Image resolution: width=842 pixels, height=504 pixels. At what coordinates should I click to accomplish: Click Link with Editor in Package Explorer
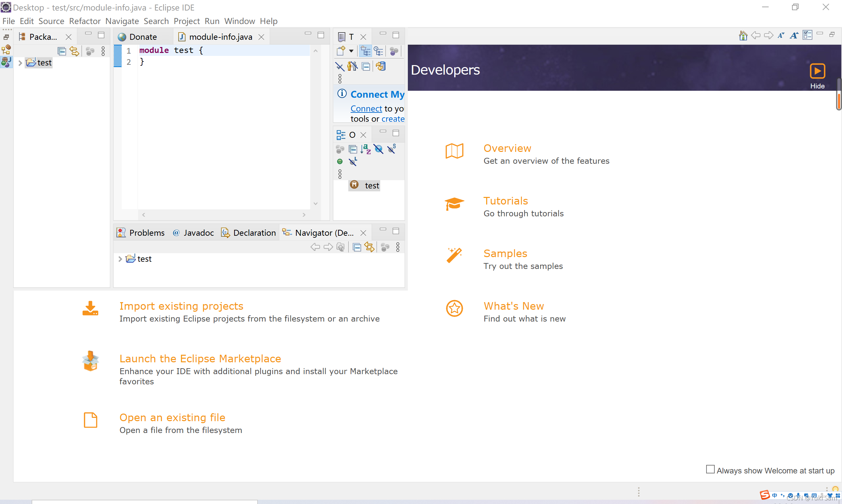[x=74, y=51]
